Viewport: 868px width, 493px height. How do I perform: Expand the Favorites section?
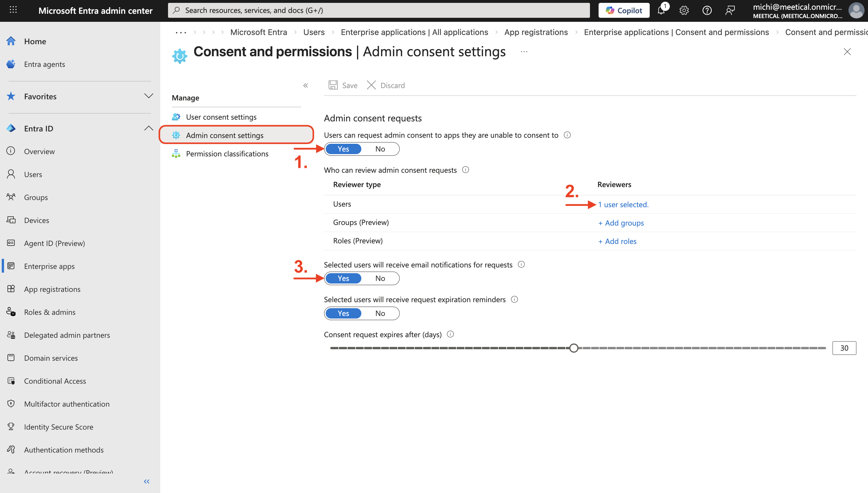[x=148, y=96]
